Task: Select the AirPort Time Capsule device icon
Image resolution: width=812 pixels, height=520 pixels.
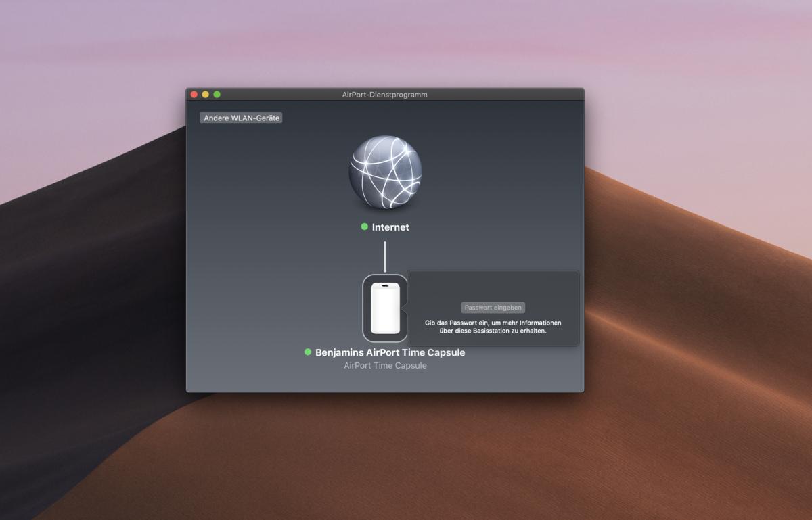Action: click(x=385, y=308)
